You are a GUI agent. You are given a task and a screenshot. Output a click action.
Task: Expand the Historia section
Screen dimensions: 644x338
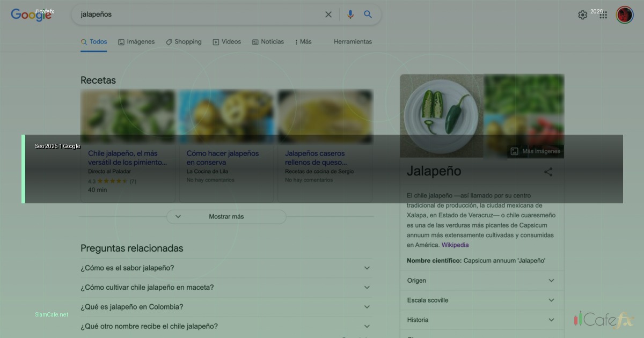click(x=481, y=320)
